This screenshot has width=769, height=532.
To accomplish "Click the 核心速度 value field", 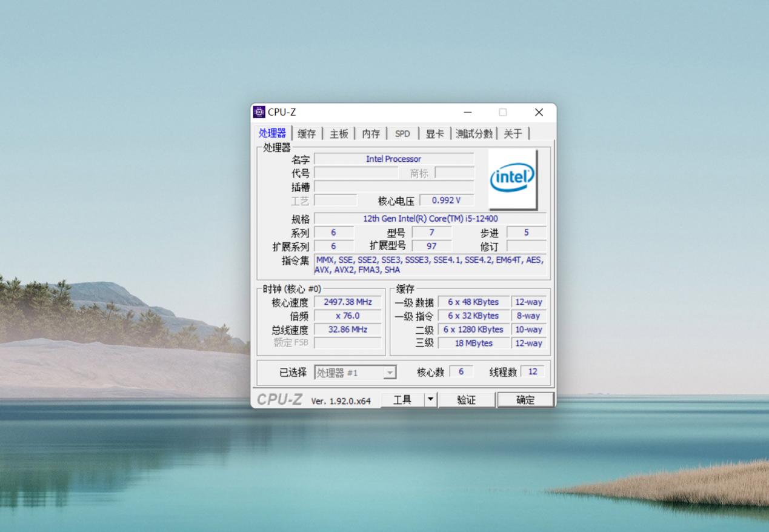I will coord(347,302).
